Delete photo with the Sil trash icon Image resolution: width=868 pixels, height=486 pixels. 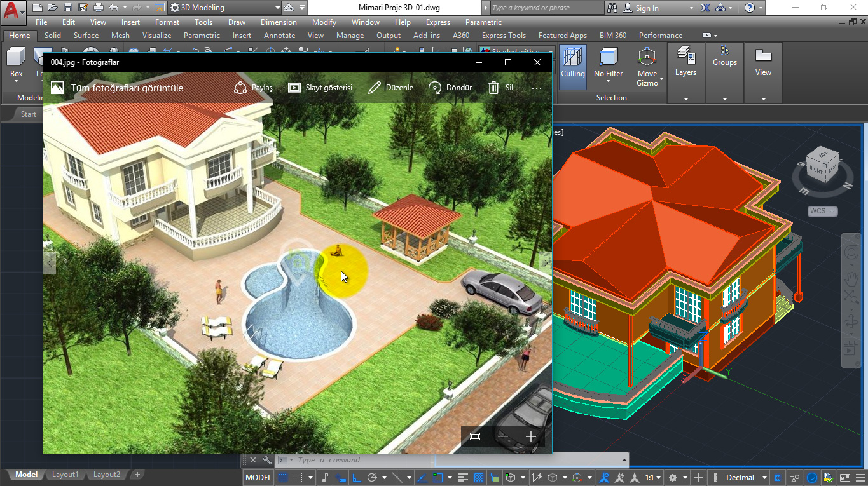coord(493,88)
